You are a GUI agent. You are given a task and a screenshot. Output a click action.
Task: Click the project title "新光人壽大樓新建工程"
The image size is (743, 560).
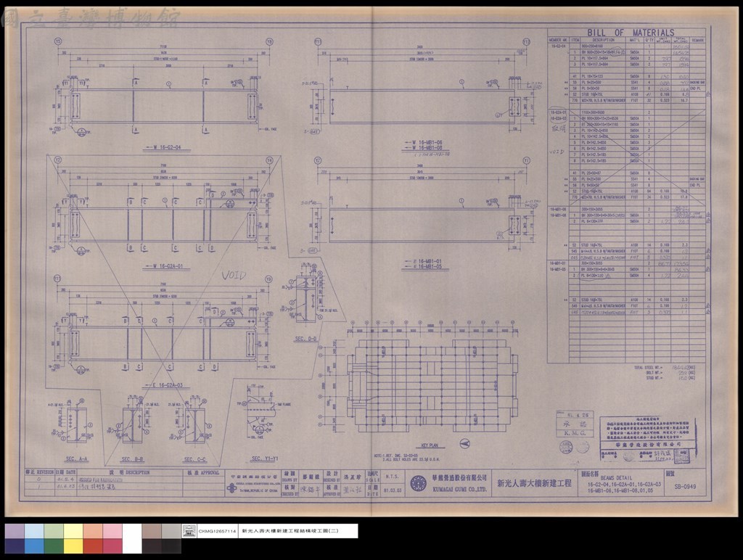(x=534, y=483)
